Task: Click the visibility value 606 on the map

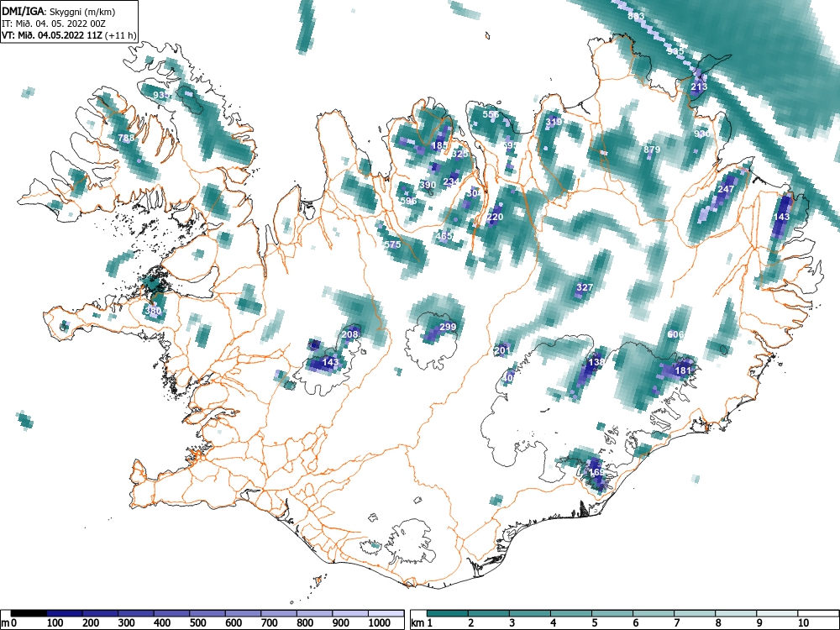Action: pos(675,334)
